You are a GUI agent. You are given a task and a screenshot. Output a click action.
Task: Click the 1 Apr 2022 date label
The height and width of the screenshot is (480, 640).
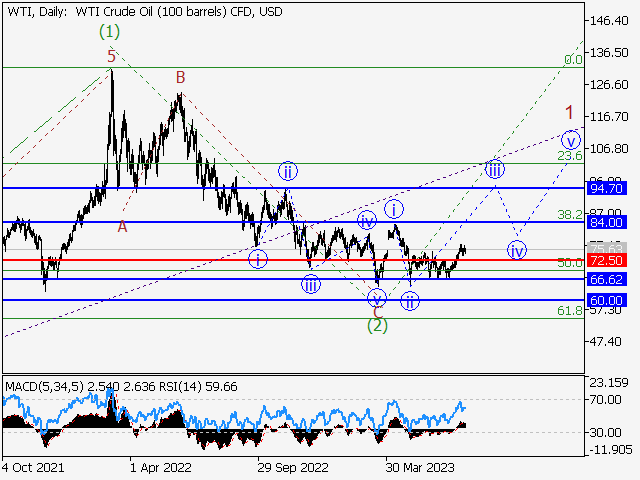[x=160, y=467]
